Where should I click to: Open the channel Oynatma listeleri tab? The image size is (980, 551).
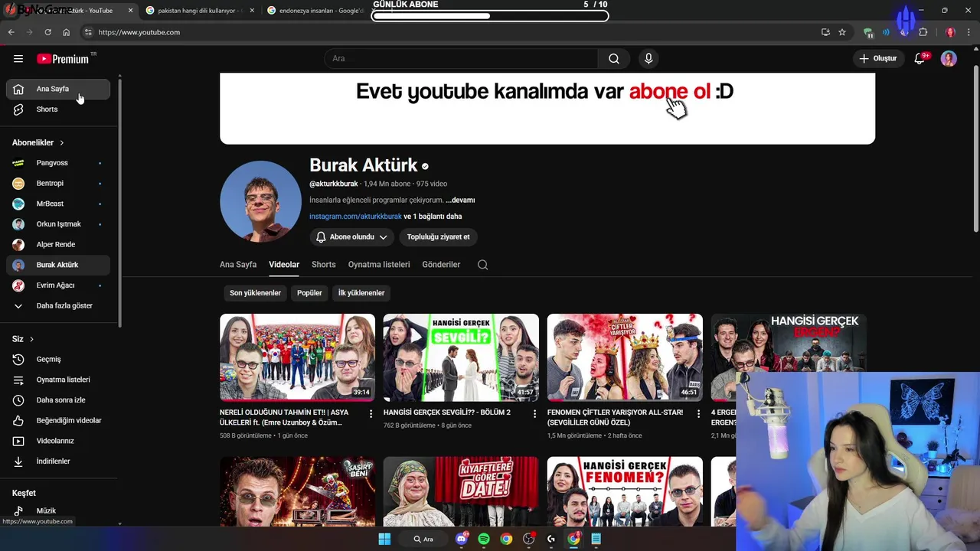click(379, 265)
